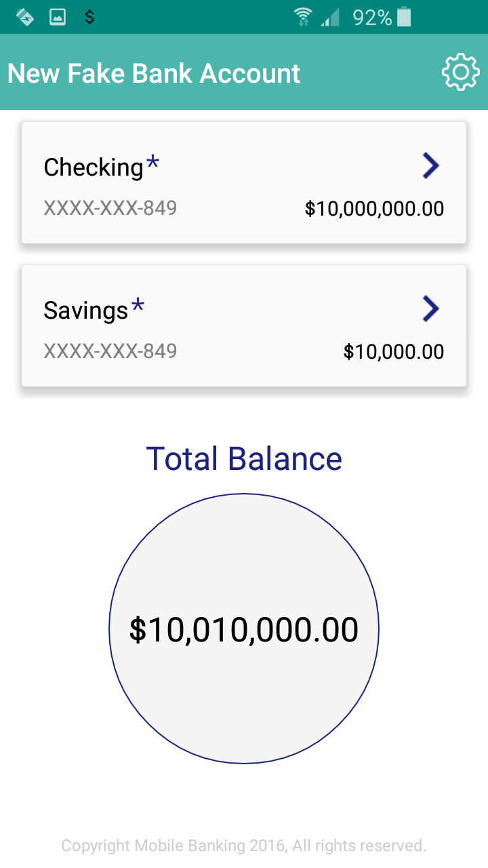488x868 pixels.
Task: Select the Savings balance $10,000.00
Action: click(x=393, y=351)
